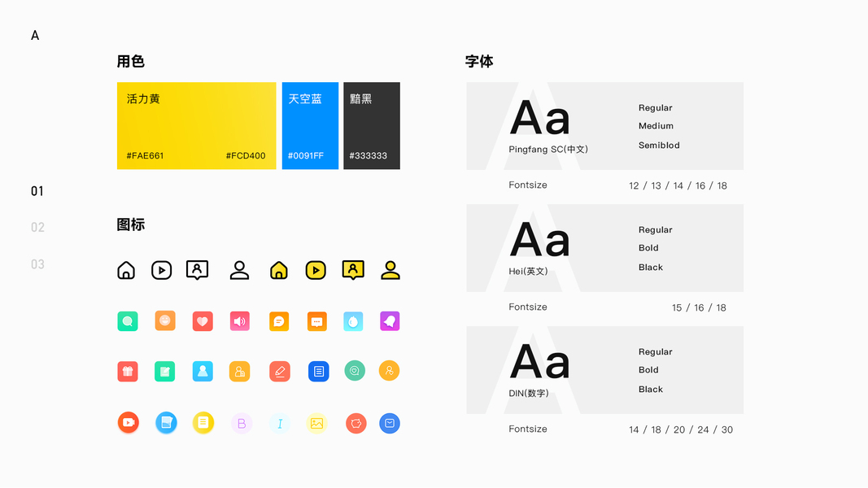Click the yellow-filled user profile icon
Screen dimensions: 868x488
coord(390,270)
